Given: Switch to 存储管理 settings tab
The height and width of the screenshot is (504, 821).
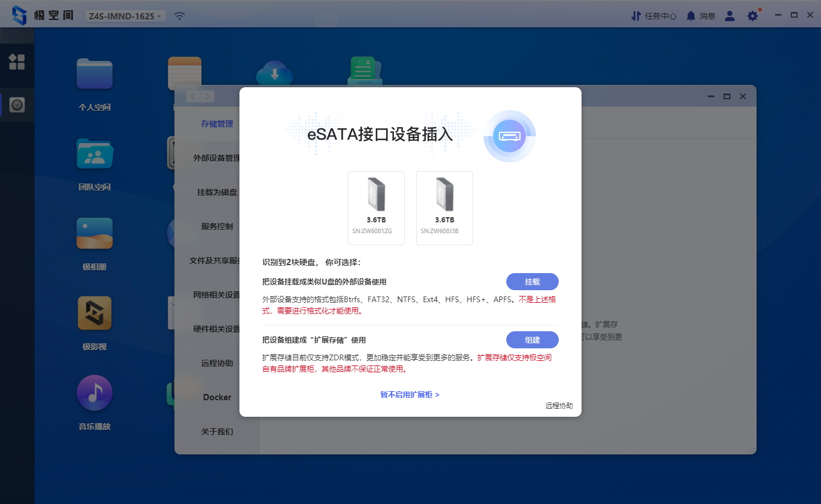Looking at the screenshot, I should pyautogui.click(x=217, y=124).
